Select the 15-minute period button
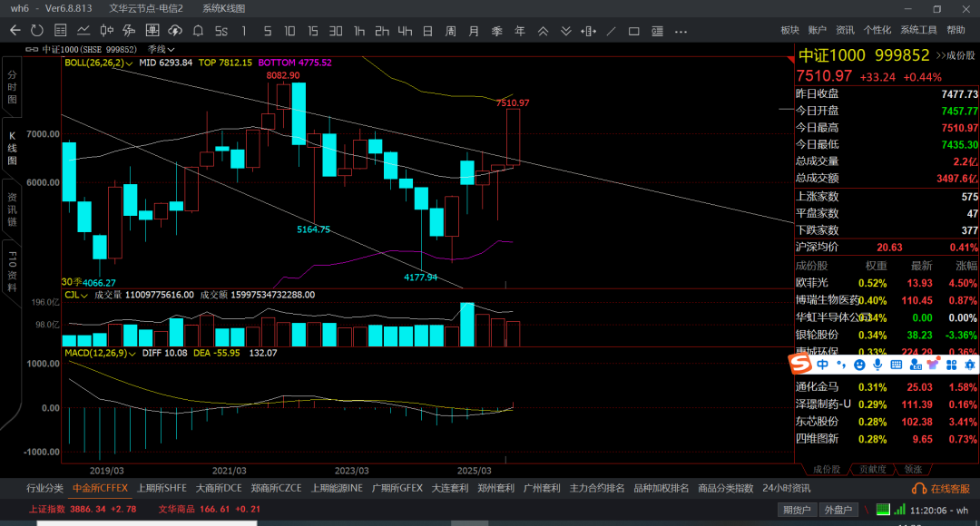Screen dimensions: 980x526 312,31
